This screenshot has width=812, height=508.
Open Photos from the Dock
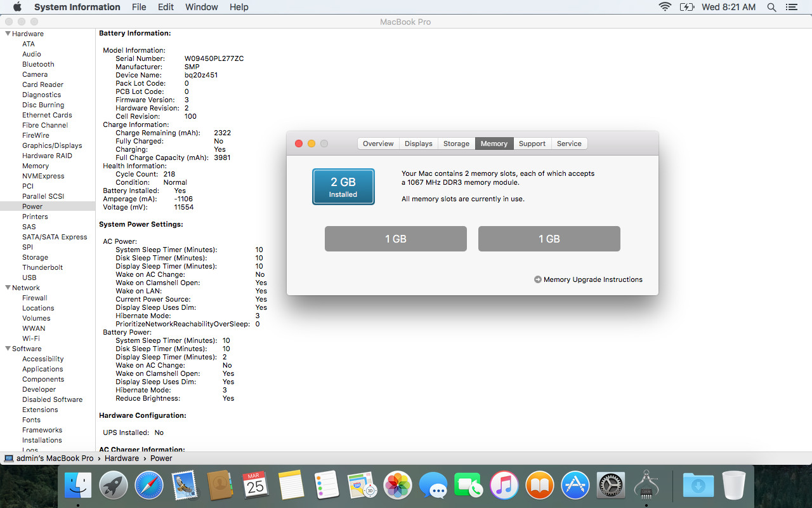coord(398,486)
